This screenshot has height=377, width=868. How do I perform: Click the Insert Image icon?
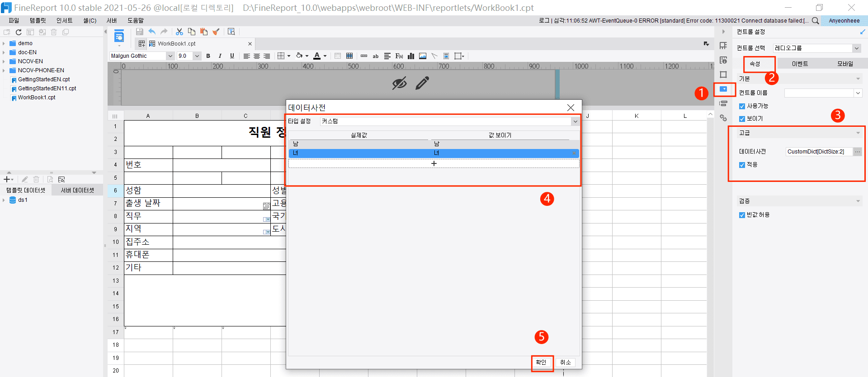click(x=423, y=56)
